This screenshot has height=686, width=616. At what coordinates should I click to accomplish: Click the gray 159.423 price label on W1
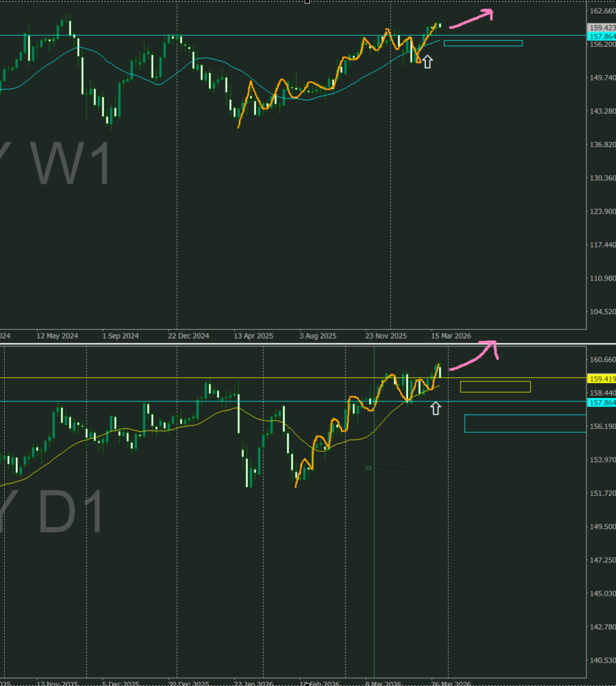[x=601, y=27]
